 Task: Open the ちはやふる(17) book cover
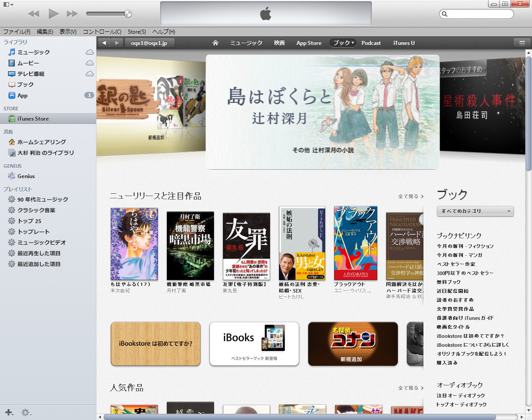point(134,244)
